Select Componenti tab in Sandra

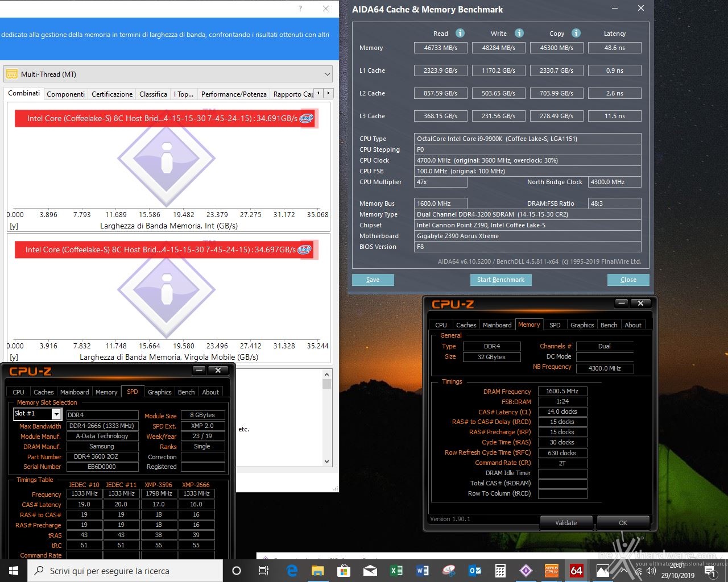coord(66,94)
